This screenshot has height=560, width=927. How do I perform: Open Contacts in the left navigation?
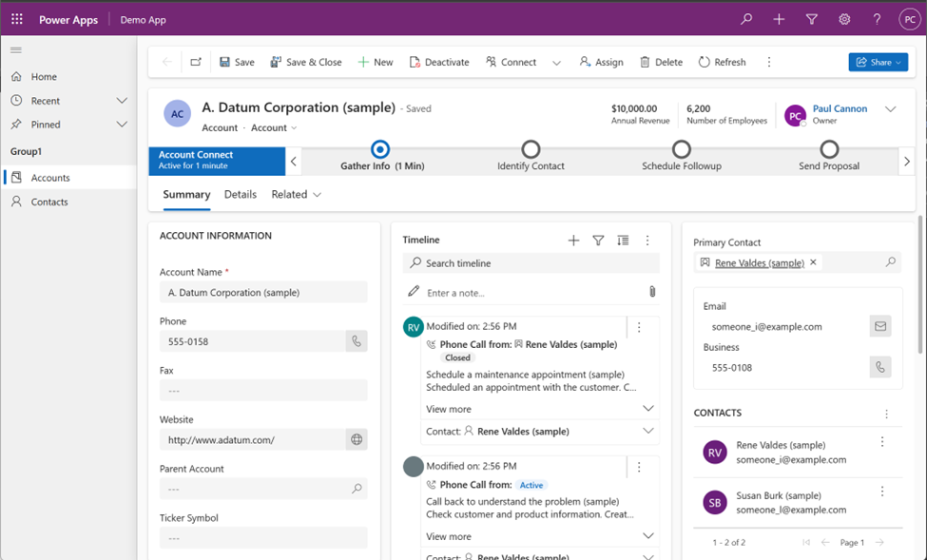coord(49,202)
